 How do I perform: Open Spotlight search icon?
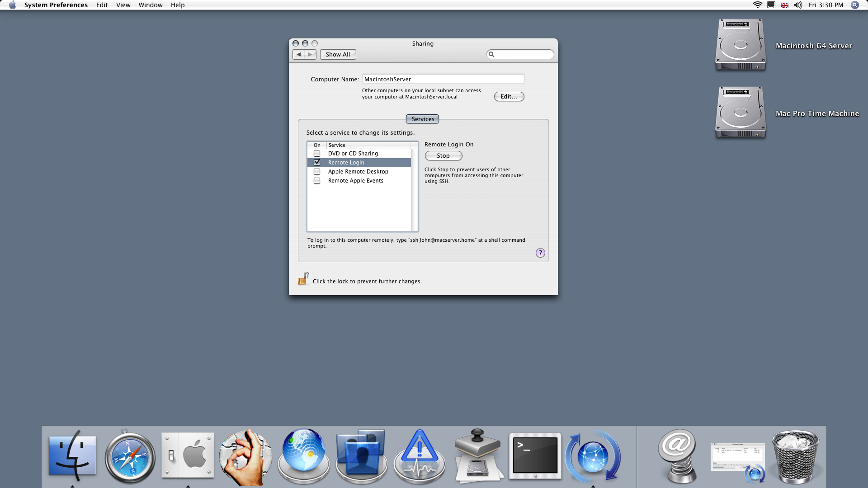pos(854,5)
